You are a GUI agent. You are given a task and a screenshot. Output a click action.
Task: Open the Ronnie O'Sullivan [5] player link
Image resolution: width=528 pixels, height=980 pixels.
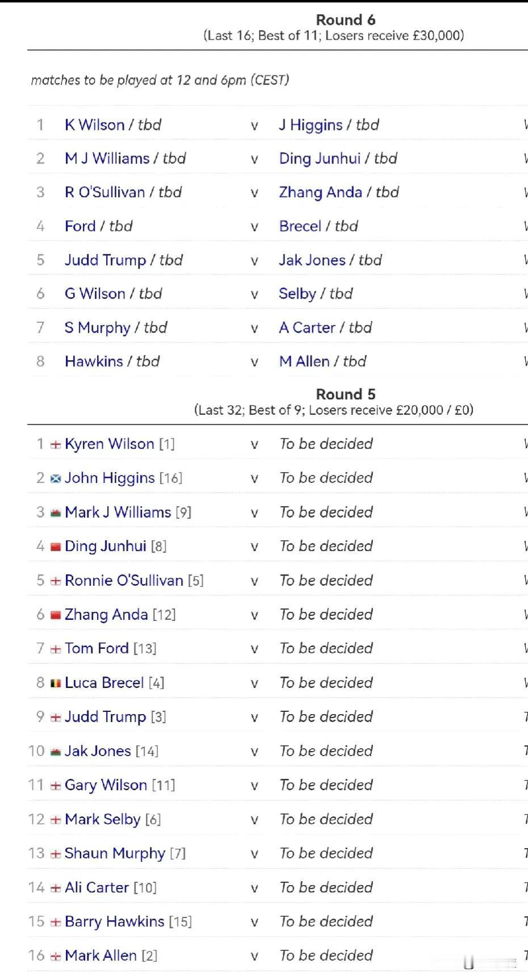(x=124, y=580)
